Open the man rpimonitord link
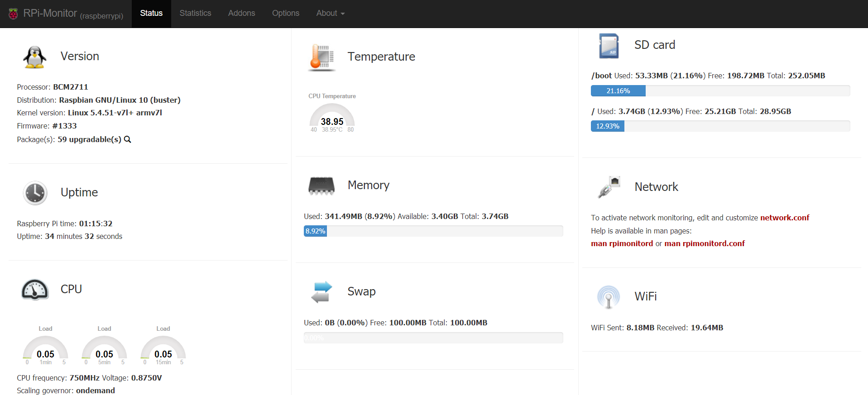The width and height of the screenshot is (868, 395). point(622,243)
